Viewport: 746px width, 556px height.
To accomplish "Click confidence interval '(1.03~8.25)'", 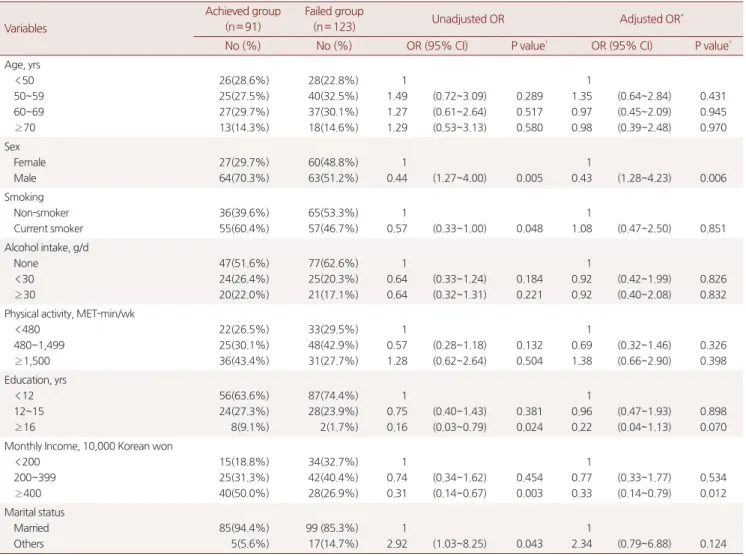I will [x=460, y=544].
